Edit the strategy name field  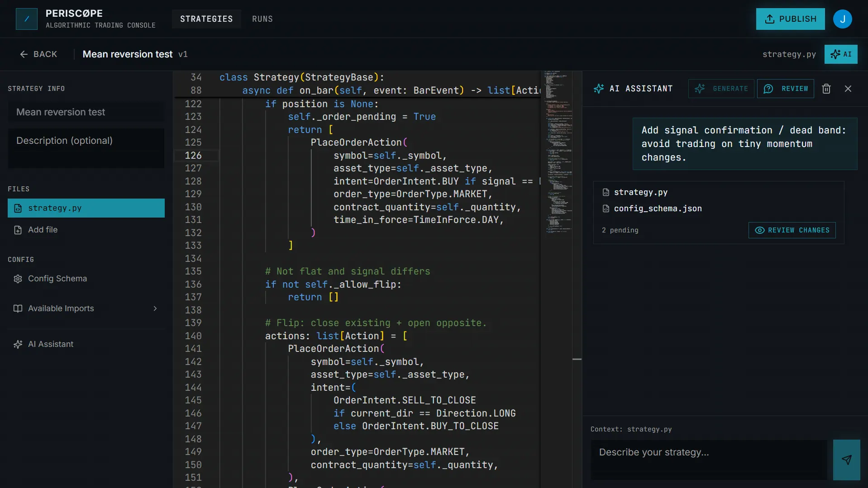tap(86, 112)
